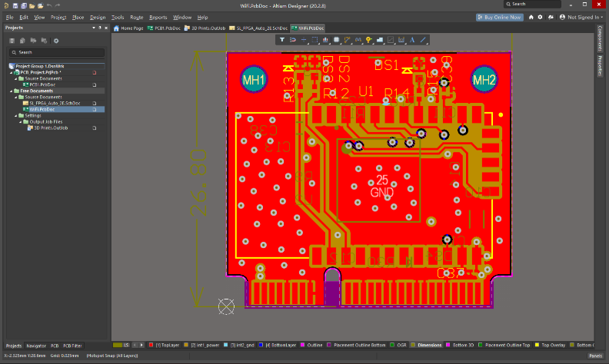Open the Panels button in status bar
Viewport: 609px width, 364px height.
coord(595,356)
